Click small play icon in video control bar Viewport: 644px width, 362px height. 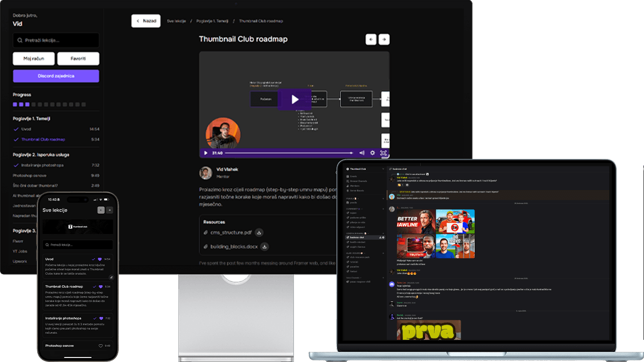click(205, 153)
